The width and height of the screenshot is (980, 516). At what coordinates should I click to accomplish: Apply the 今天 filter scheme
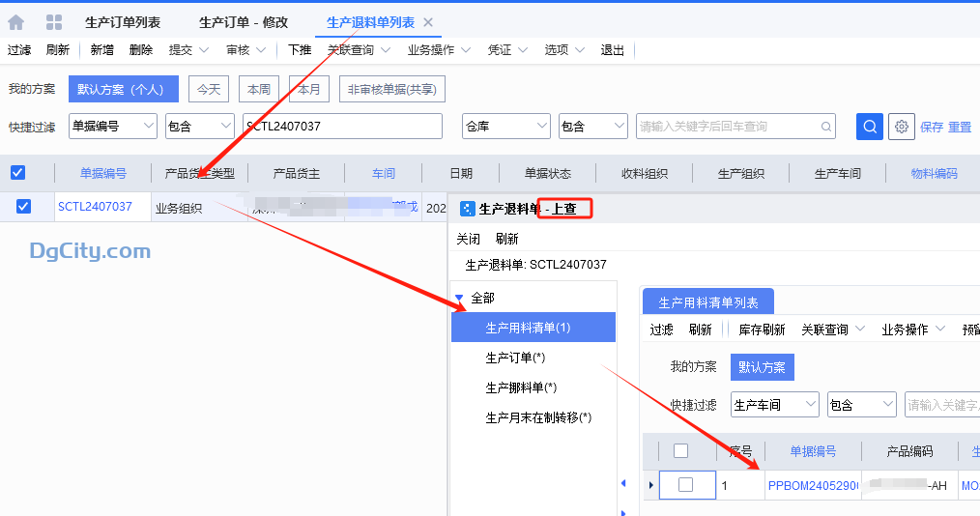[209, 89]
